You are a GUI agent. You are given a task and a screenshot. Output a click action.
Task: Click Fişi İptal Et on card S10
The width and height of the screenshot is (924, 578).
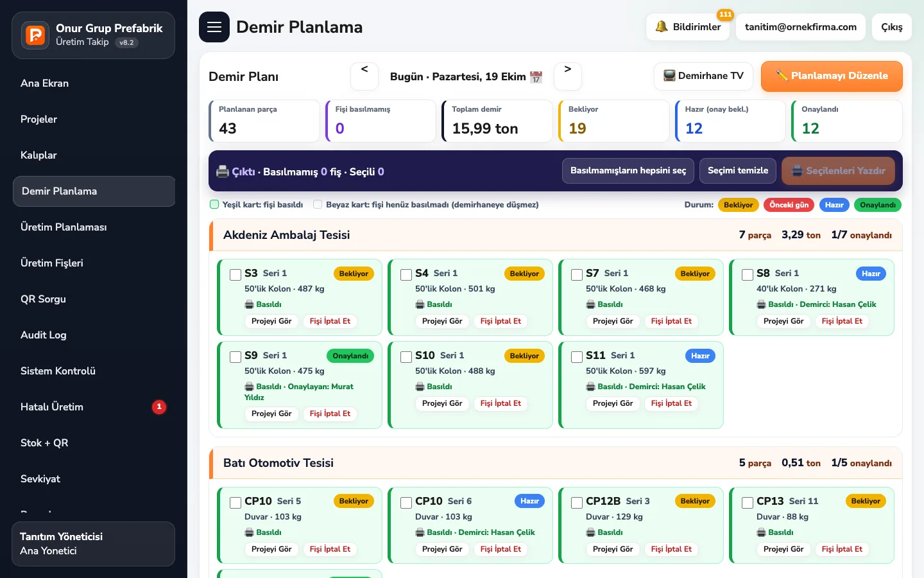501,403
